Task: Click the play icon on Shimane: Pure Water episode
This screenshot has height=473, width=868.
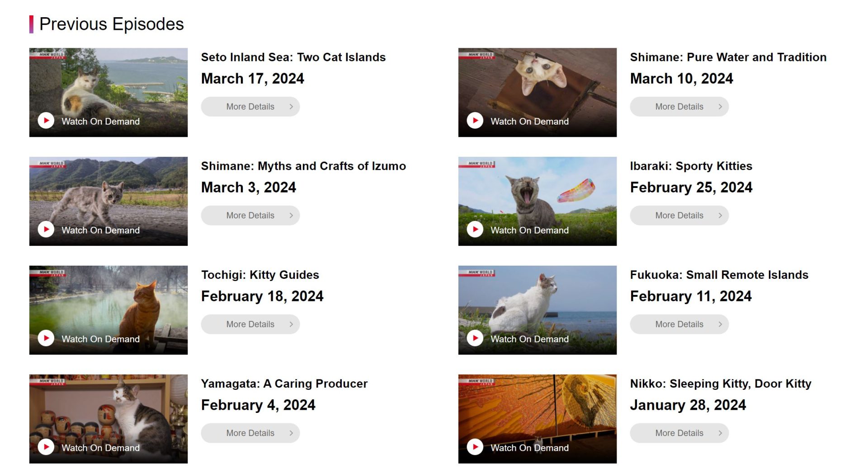Action: pos(475,121)
